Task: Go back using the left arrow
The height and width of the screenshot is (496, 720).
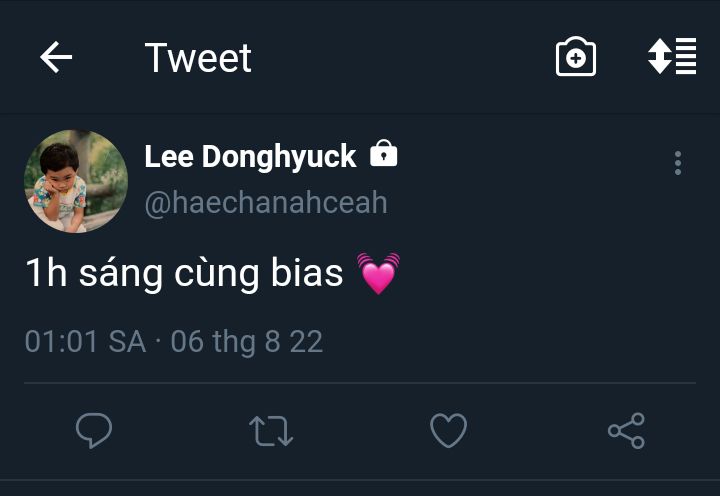Action: click(x=56, y=58)
